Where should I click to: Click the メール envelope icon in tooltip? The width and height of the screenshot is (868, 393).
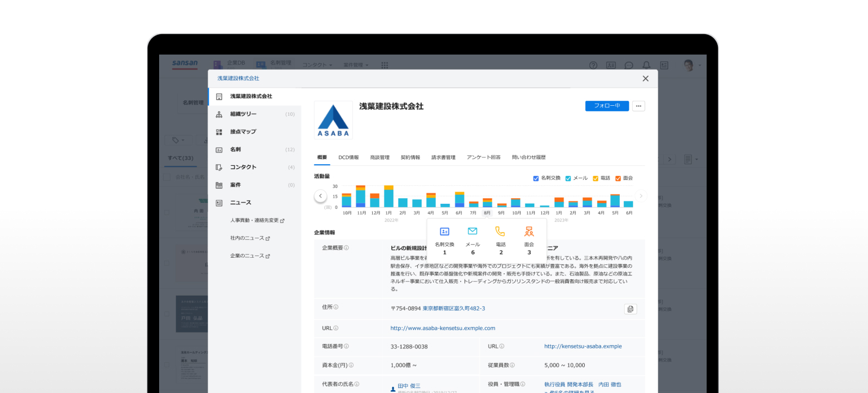point(472,232)
